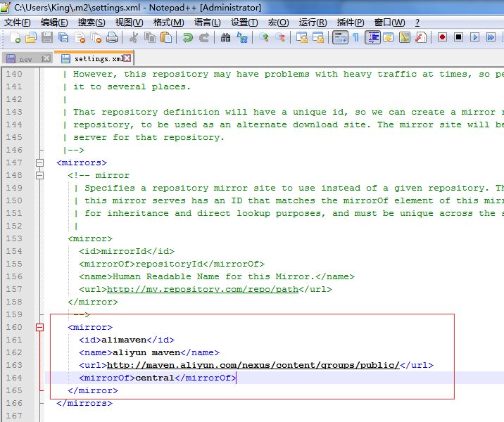Click the Cut scissors icon
This screenshot has width=504, height=422.
[133, 37]
